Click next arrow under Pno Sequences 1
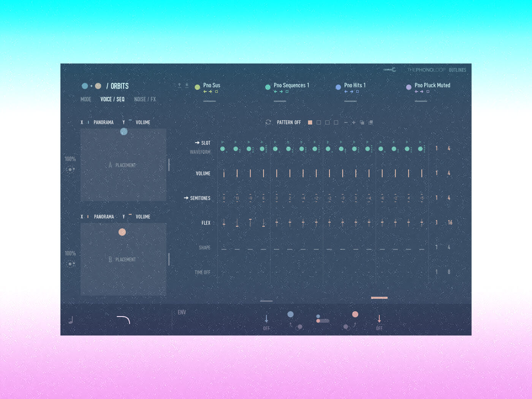532x399 pixels. tap(281, 92)
